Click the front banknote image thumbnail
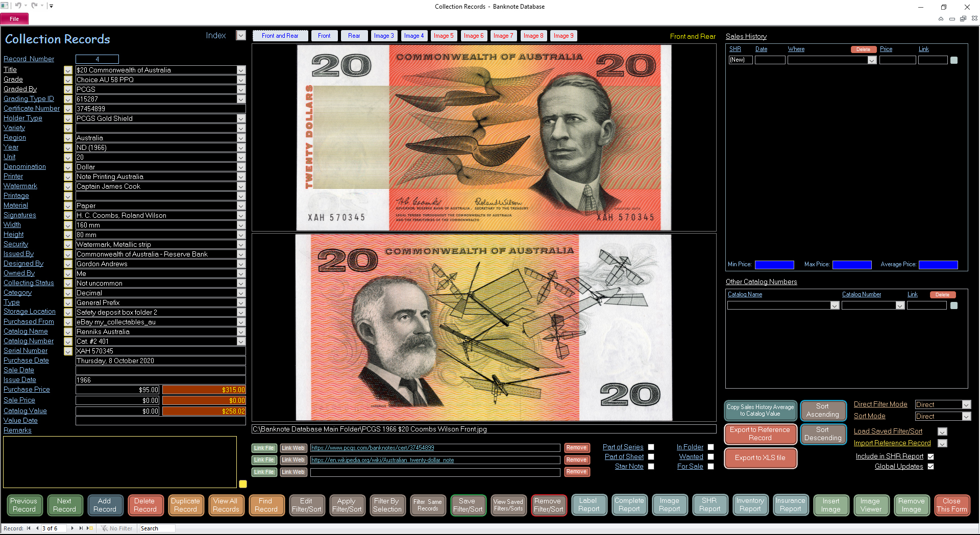Image resolution: width=980 pixels, height=535 pixels. point(484,138)
